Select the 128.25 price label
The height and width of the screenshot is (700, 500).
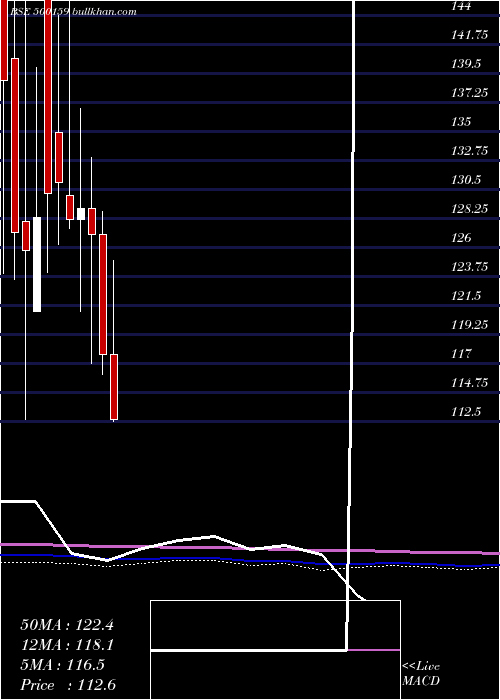click(470, 209)
